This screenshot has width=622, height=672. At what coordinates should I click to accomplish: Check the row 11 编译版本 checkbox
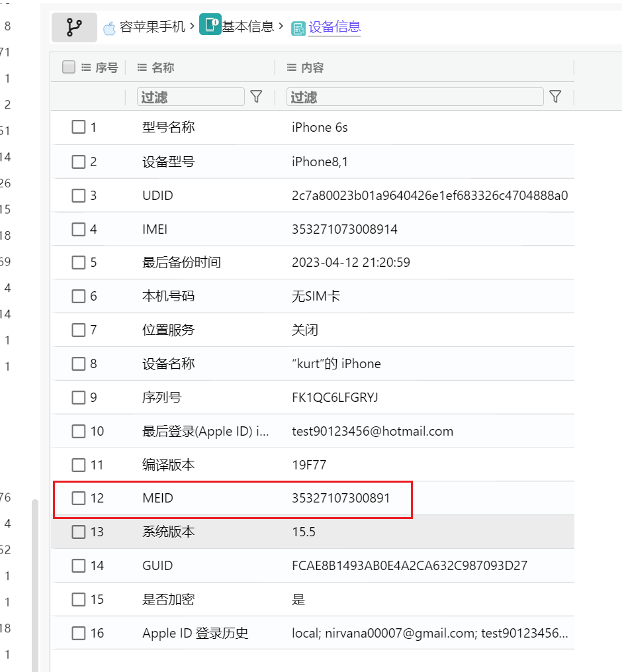(x=78, y=465)
